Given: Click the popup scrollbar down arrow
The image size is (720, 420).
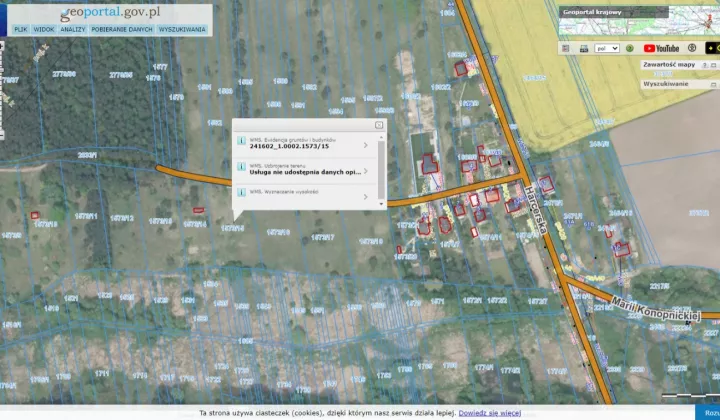Looking at the screenshot, I should click(381, 203).
